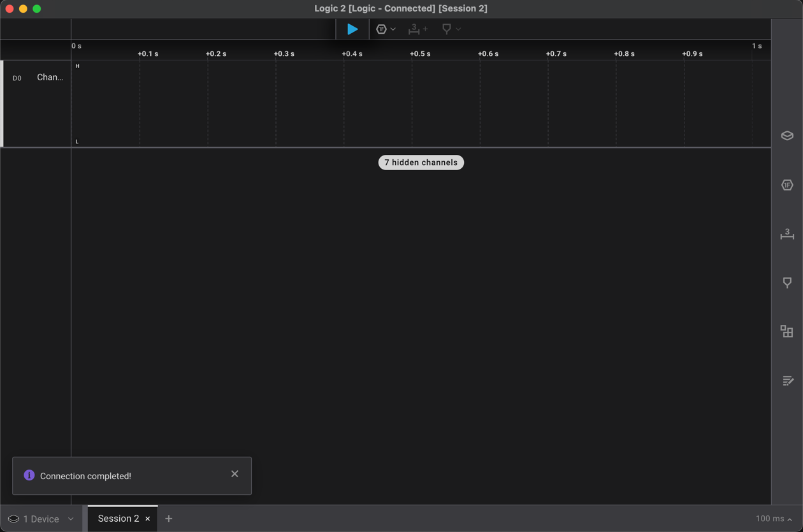Expand the 100 ms zoom indicator

pyautogui.click(x=774, y=519)
